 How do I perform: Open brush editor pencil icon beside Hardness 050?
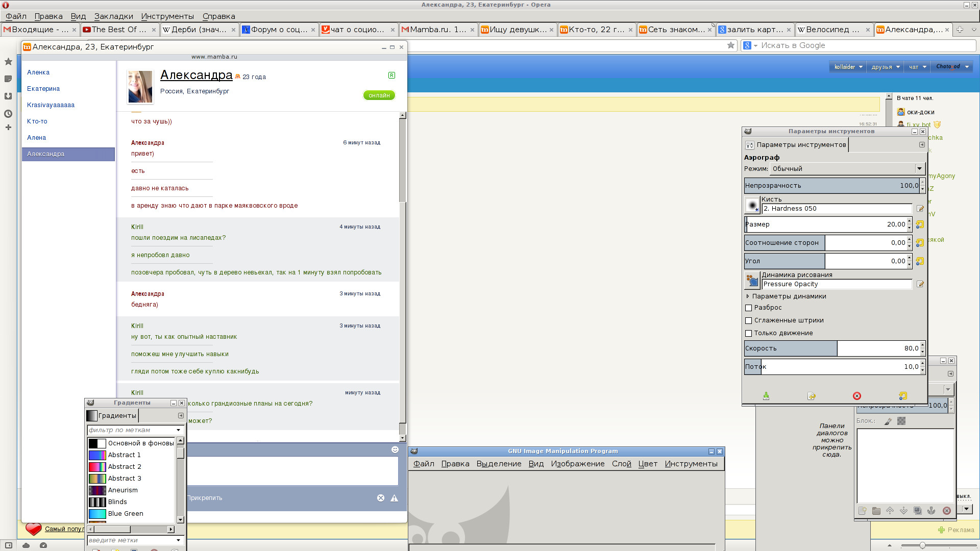coord(920,209)
